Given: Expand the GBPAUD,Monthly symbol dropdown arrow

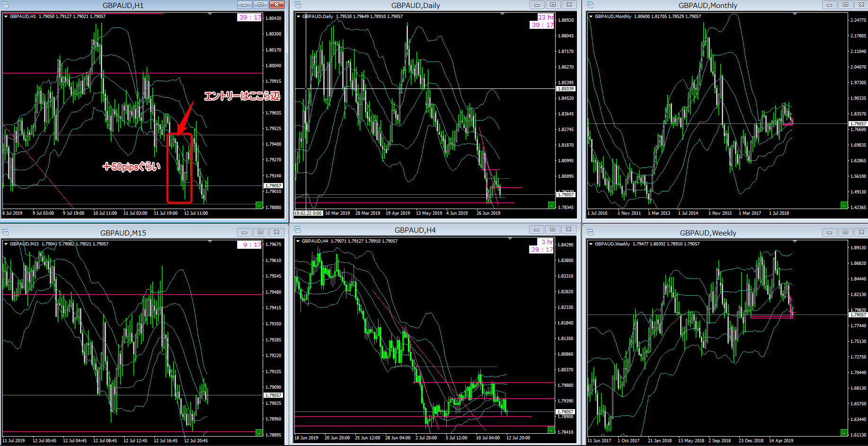Looking at the screenshot, I should coord(591,17).
